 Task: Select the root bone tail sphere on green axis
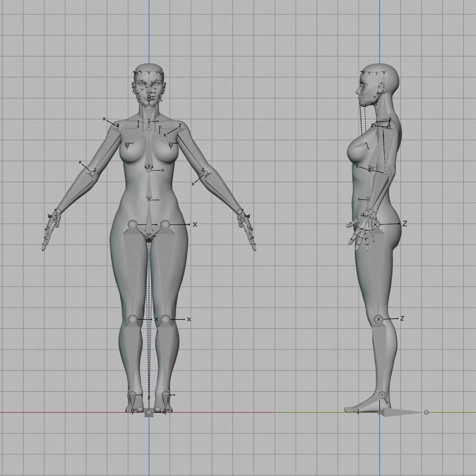426,413
